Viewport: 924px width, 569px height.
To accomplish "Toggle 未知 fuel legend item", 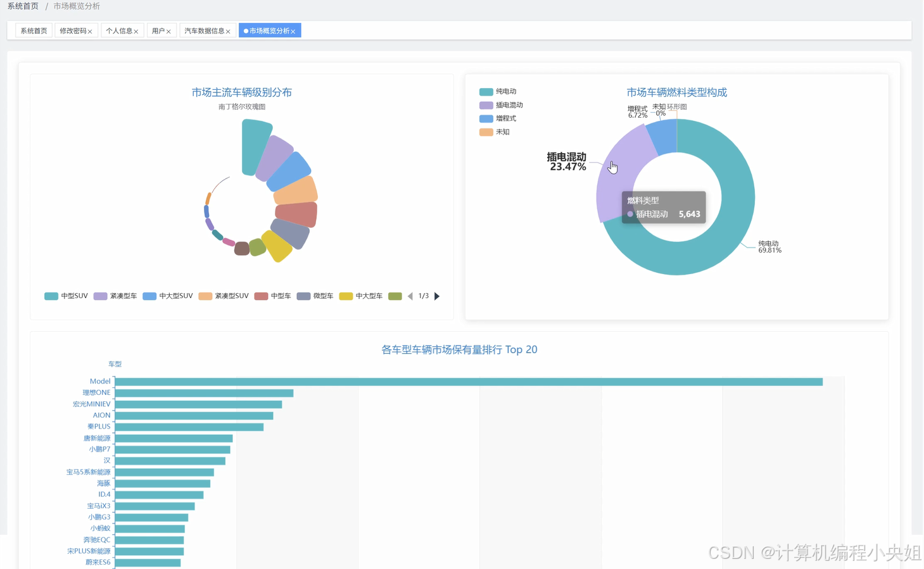I will coord(495,132).
